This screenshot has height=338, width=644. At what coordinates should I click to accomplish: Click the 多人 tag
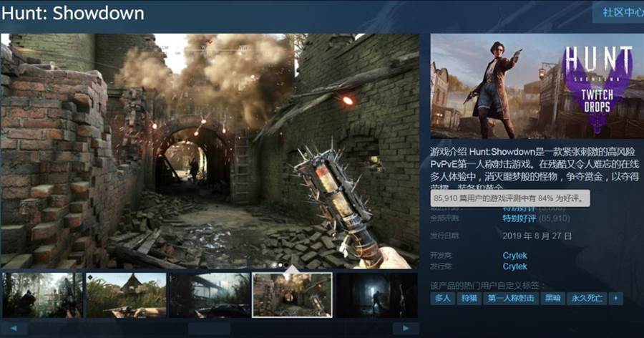click(442, 298)
